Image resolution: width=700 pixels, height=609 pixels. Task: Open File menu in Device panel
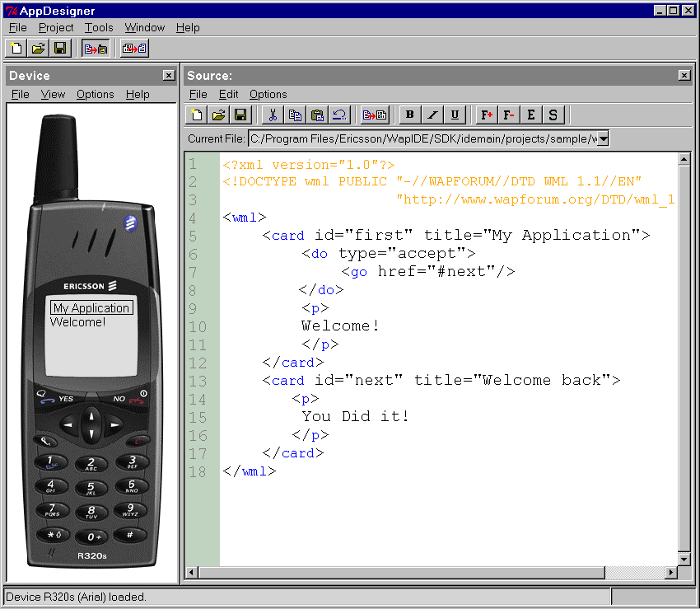tap(20, 94)
